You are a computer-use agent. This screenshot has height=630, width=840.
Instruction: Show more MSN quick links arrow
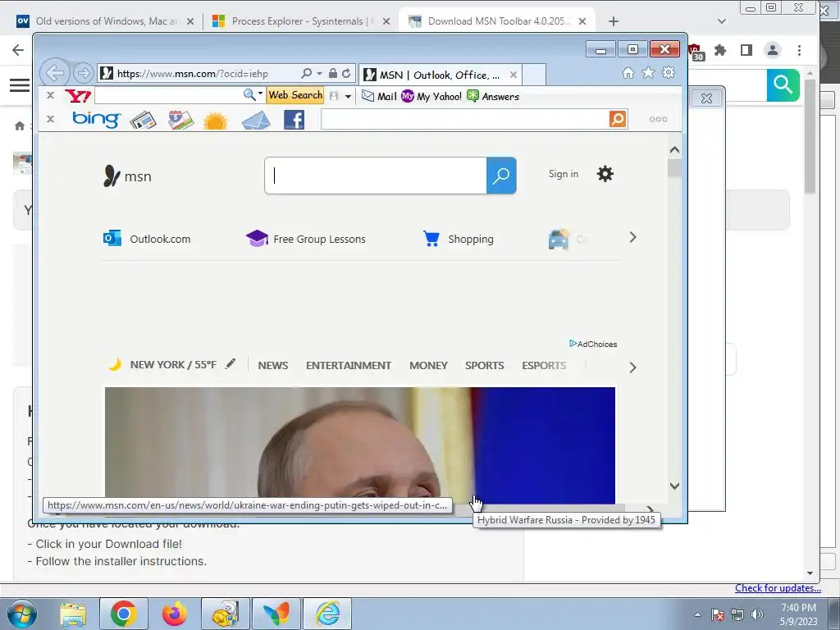pos(632,237)
